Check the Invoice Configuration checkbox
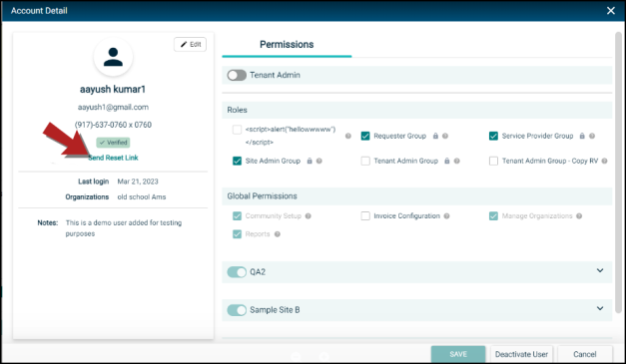Image resolution: width=626 pixels, height=364 pixels. [x=365, y=216]
